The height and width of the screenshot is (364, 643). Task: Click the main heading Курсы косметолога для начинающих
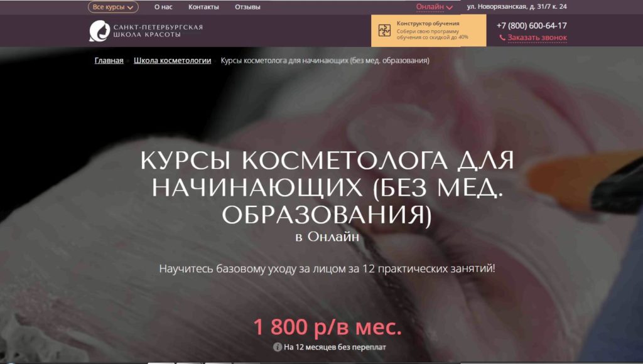pyautogui.click(x=327, y=188)
